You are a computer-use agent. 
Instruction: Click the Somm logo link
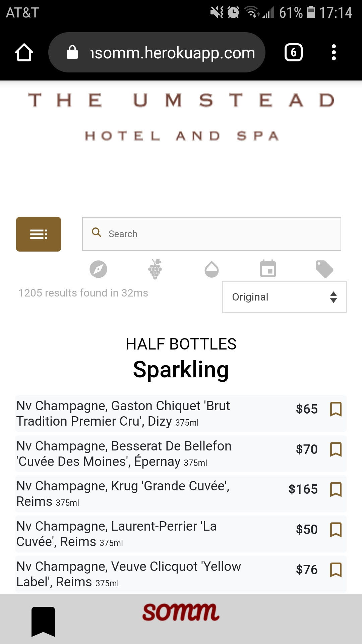181,612
